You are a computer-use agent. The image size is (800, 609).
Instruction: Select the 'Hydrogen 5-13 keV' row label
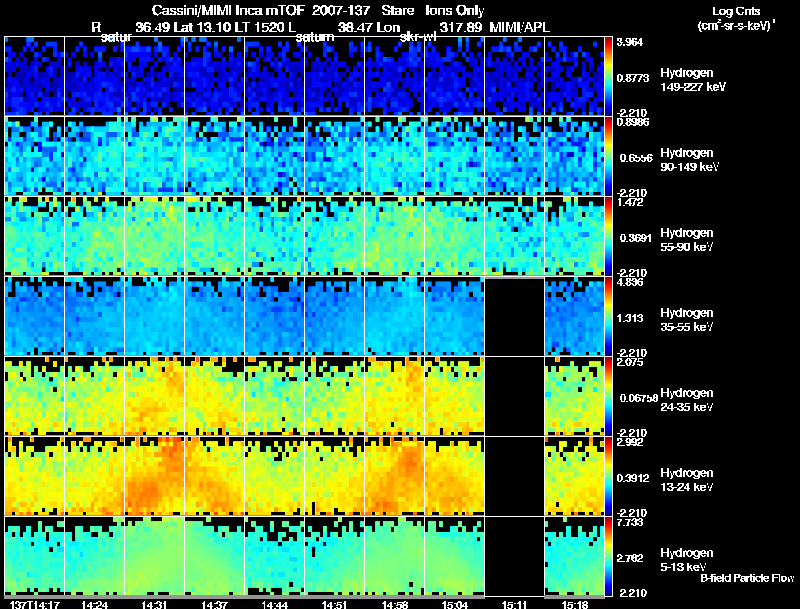point(687,560)
